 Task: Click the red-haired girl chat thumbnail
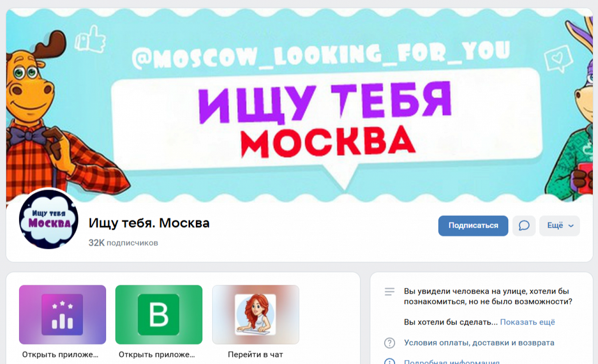tap(256, 315)
